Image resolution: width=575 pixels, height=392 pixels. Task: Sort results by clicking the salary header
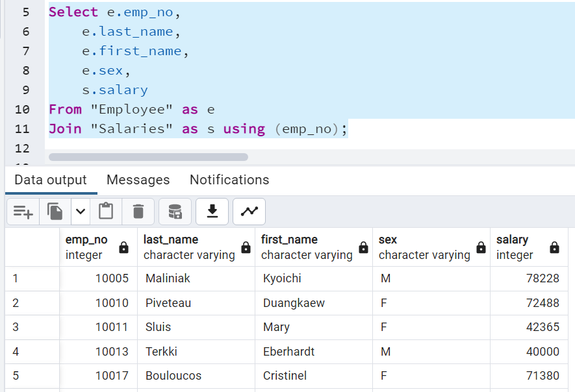pos(511,239)
